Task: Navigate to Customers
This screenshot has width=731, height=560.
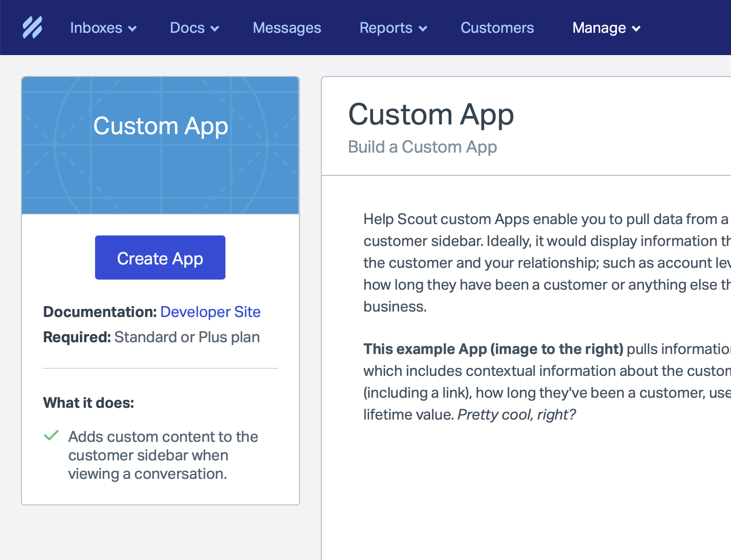Action: coord(497,28)
